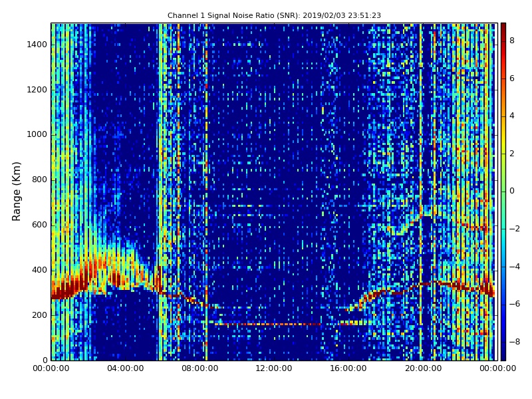Click the y-axis tick label 1000
Viewport: 532px width, 399px height.
37,135
